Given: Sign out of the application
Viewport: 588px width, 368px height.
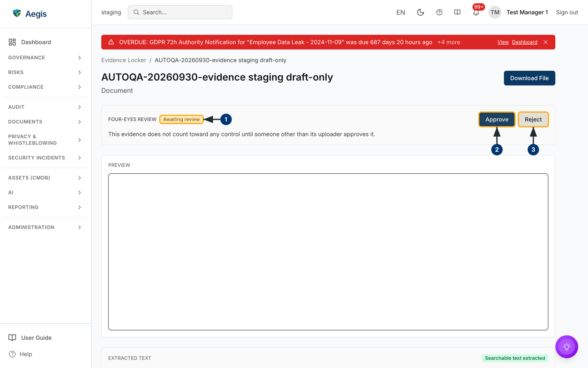Looking at the screenshot, I should click(567, 12).
